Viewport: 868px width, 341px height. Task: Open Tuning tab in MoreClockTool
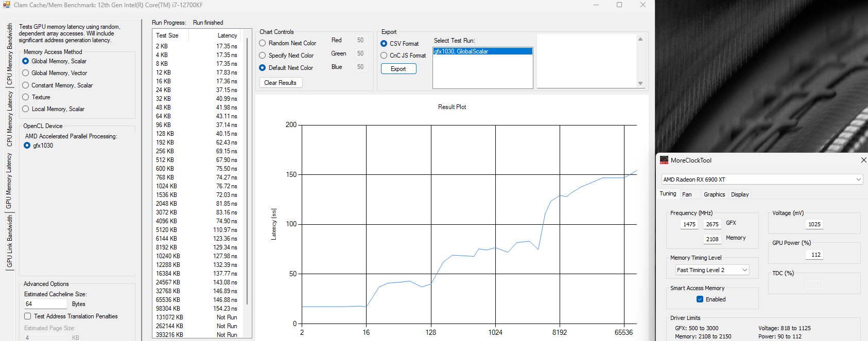point(668,194)
